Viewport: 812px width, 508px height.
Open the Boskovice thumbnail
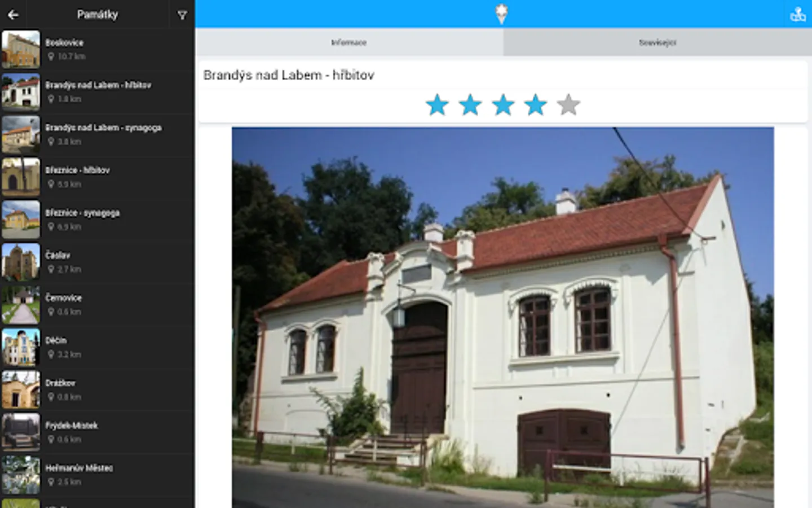21,49
